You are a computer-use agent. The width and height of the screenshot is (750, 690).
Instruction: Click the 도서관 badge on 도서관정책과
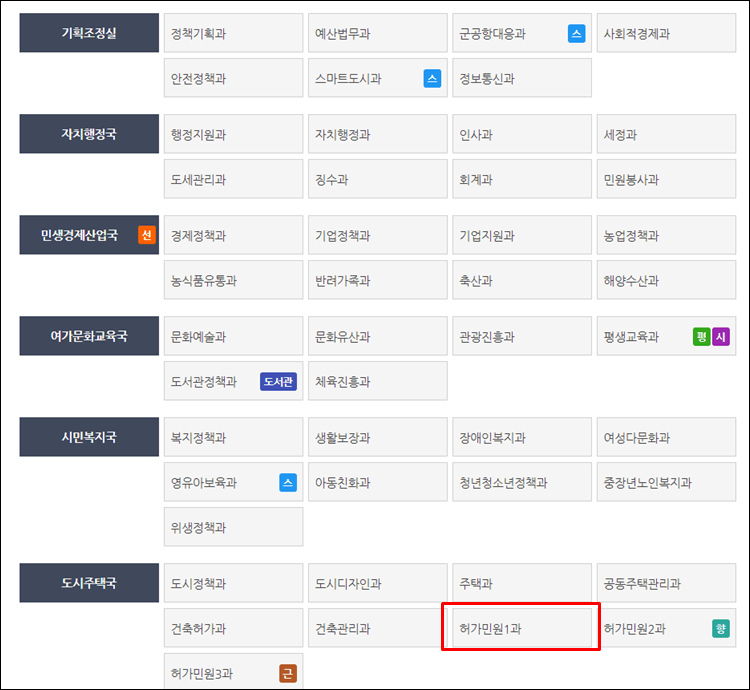coord(278,382)
